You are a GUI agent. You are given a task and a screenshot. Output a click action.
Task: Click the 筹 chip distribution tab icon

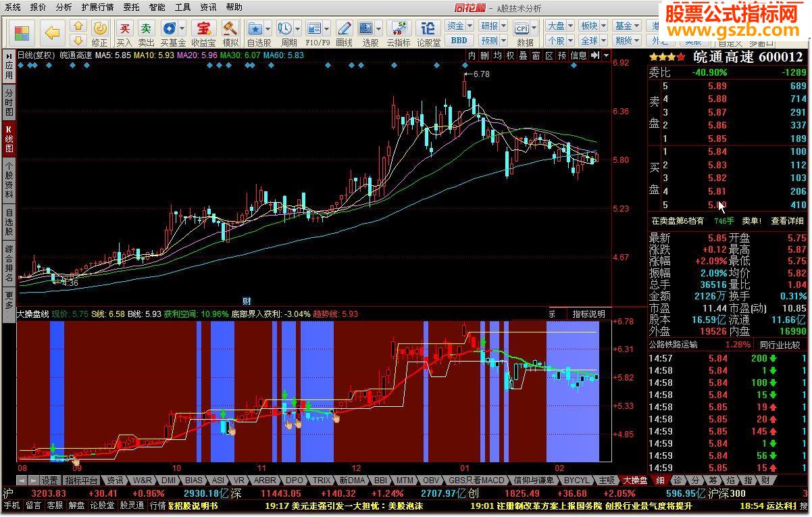[713, 481]
